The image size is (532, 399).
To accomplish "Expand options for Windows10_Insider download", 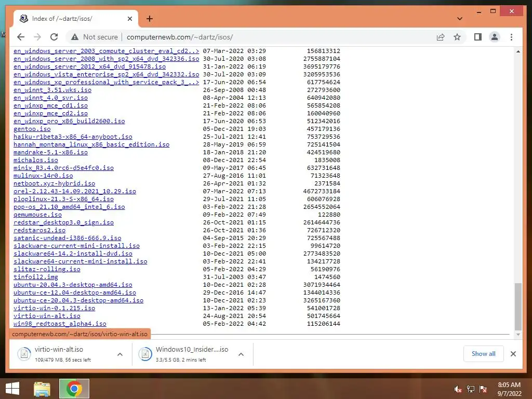I will tap(241, 354).
